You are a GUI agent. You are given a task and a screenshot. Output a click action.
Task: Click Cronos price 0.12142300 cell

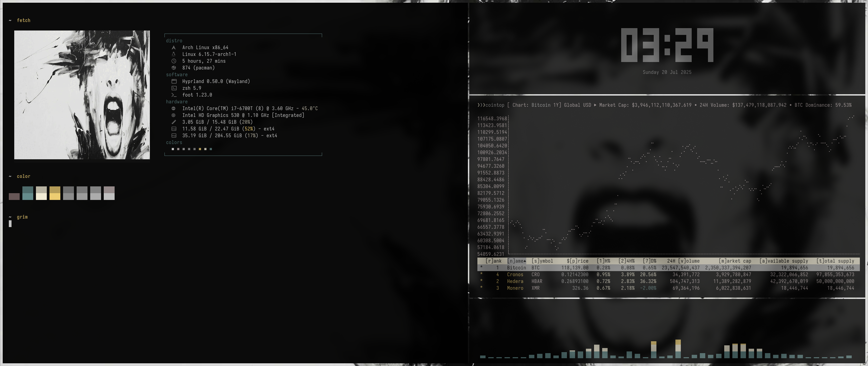coord(575,274)
